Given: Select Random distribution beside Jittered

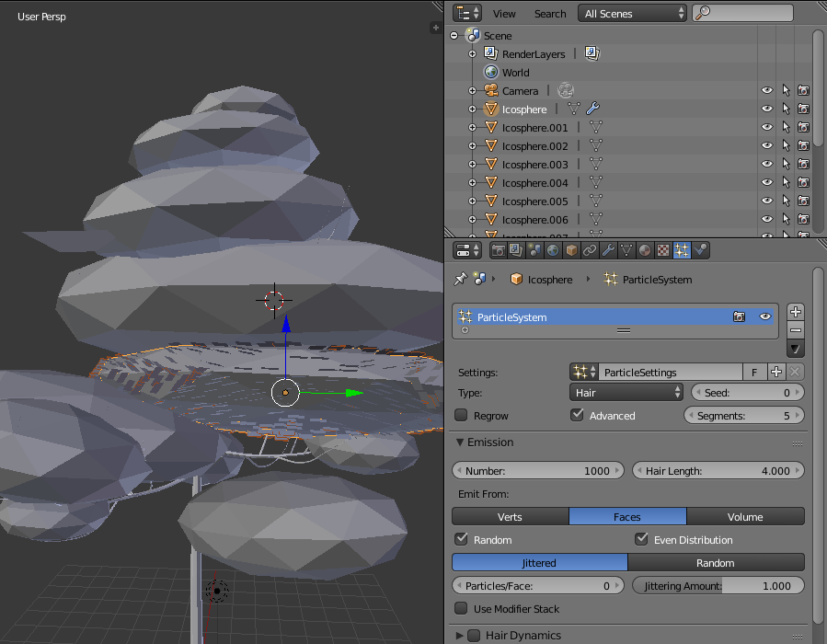Looking at the screenshot, I should click(716, 562).
